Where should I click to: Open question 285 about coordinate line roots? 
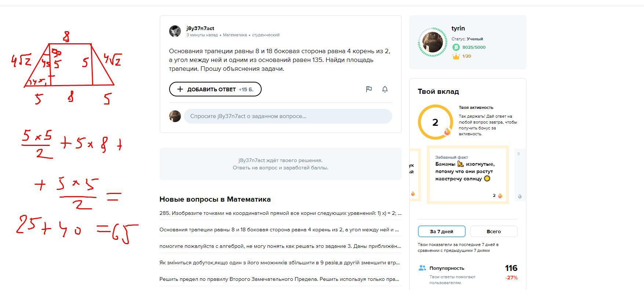pyautogui.click(x=280, y=213)
